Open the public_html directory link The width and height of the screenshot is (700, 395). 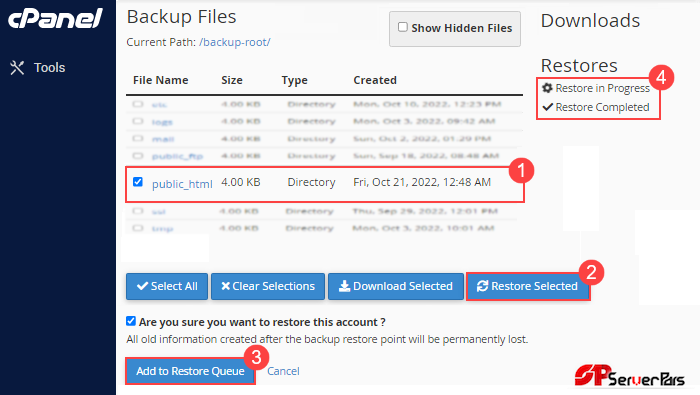coord(182,184)
